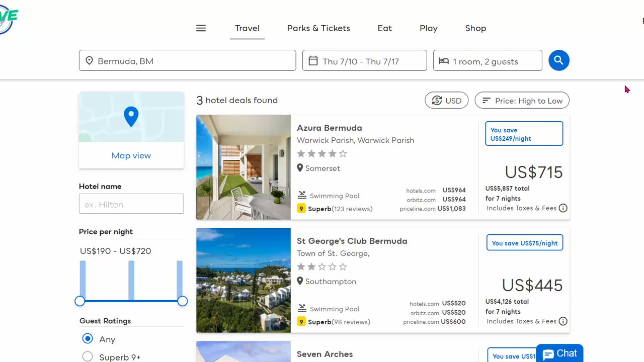Click Warwick Parish, Warwick Parish address

click(x=355, y=140)
